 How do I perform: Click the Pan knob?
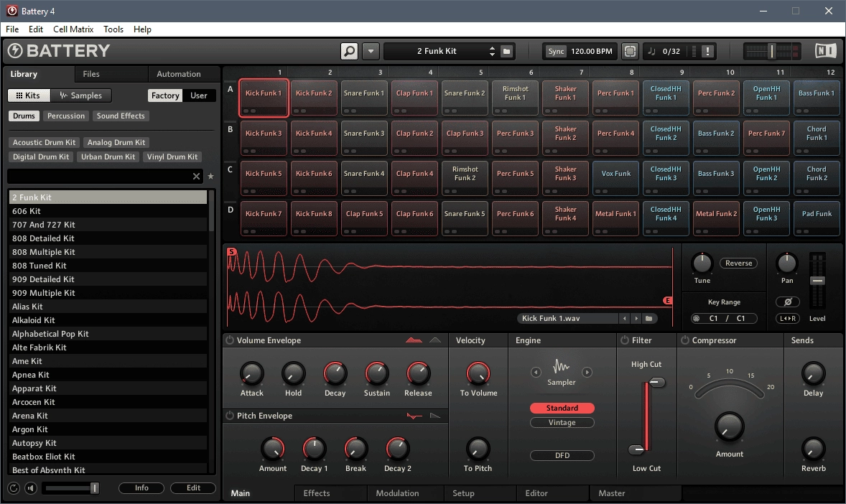(786, 263)
